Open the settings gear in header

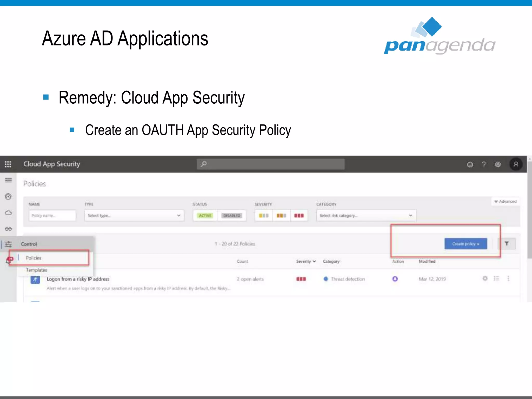coord(498,164)
